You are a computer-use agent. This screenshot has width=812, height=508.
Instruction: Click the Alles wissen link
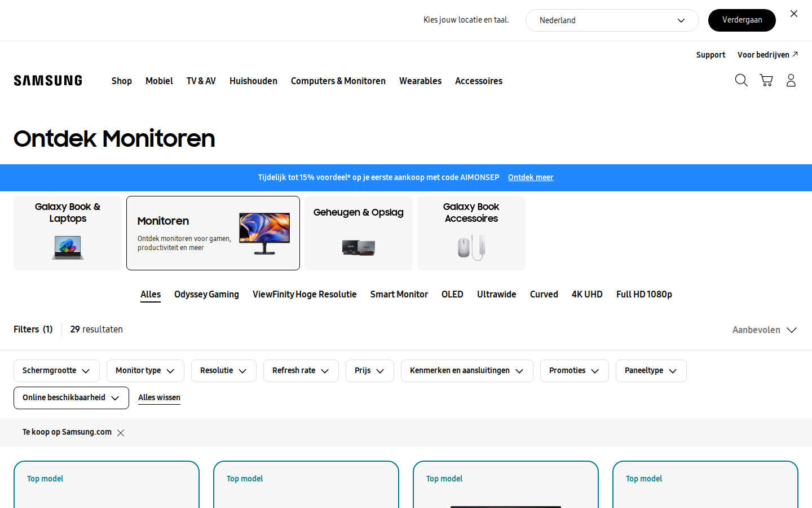[x=159, y=398]
